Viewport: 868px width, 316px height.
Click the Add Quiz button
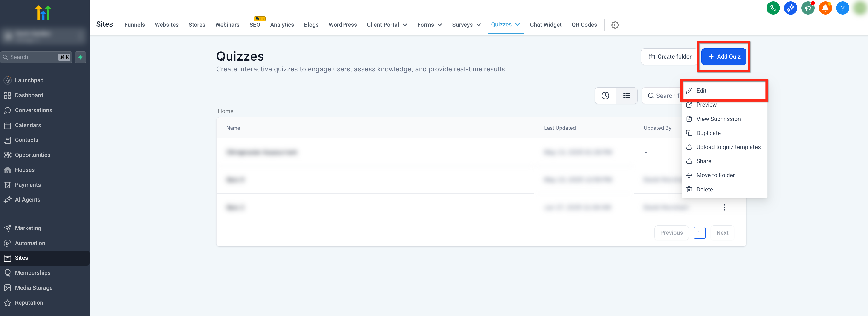(723, 57)
